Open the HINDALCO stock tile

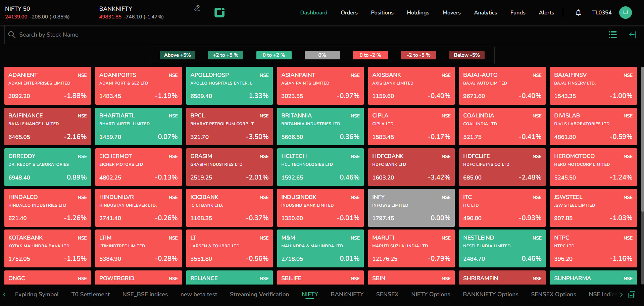coord(48,208)
